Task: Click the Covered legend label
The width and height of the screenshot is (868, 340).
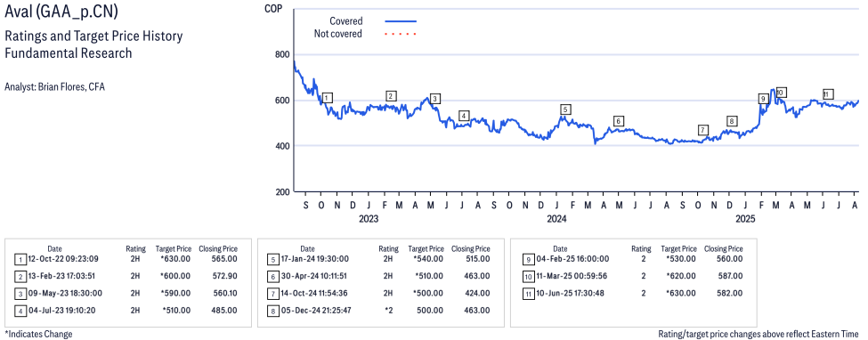Action: click(x=345, y=21)
